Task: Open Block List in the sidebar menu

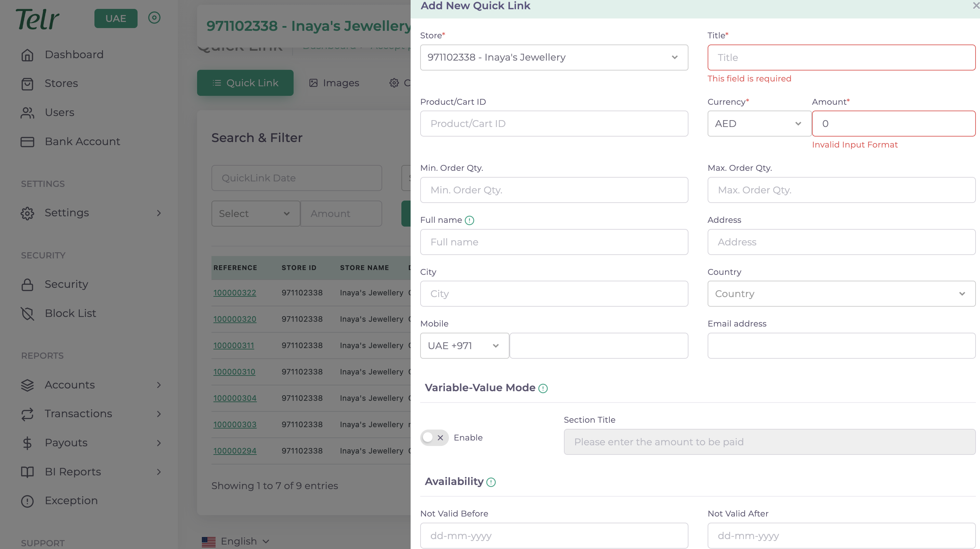Action: pyautogui.click(x=70, y=314)
